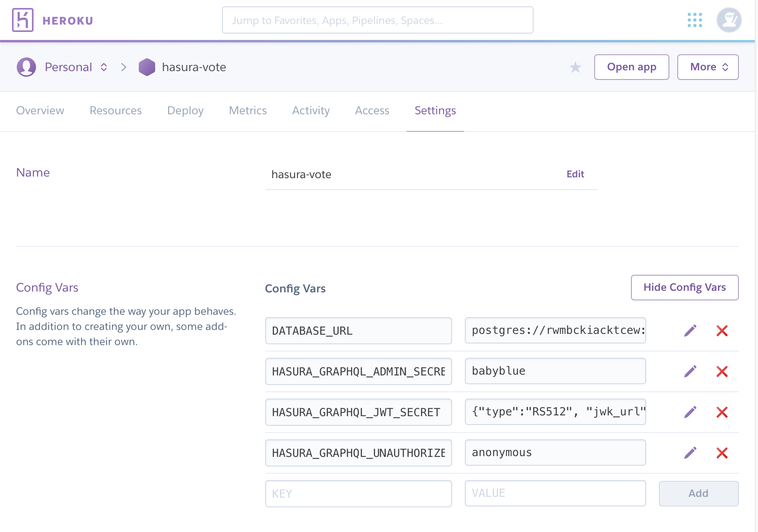The width and height of the screenshot is (758, 532).
Task: Click the Add config var button
Action: coord(698,494)
